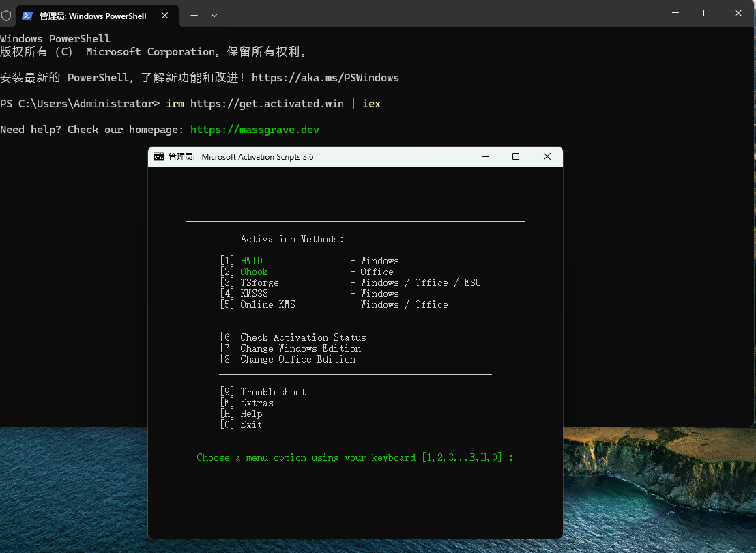Click the 'Windows / Office / ESU' text
The width and height of the screenshot is (756, 553).
tap(421, 283)
